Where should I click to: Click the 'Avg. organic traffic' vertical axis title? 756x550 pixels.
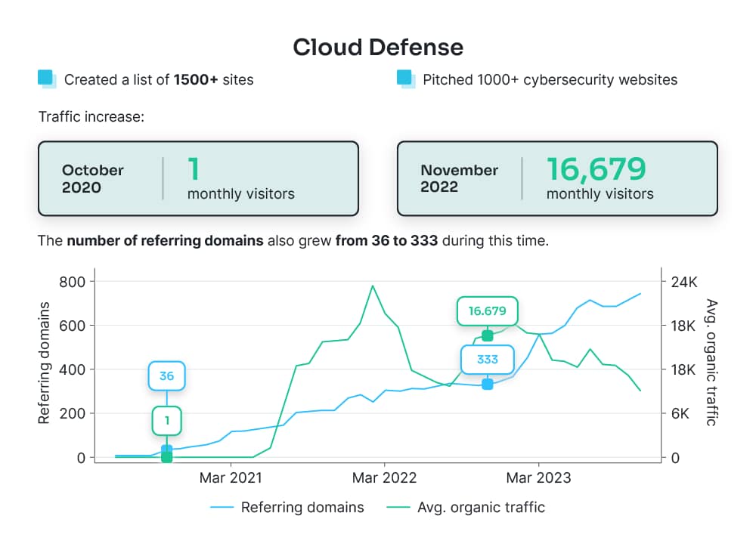click(x=711, y=362)
